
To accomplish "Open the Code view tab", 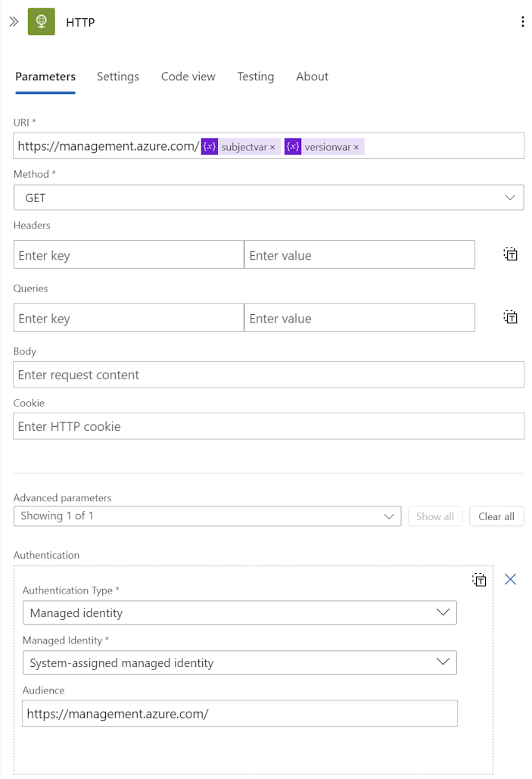I will 188,76.
